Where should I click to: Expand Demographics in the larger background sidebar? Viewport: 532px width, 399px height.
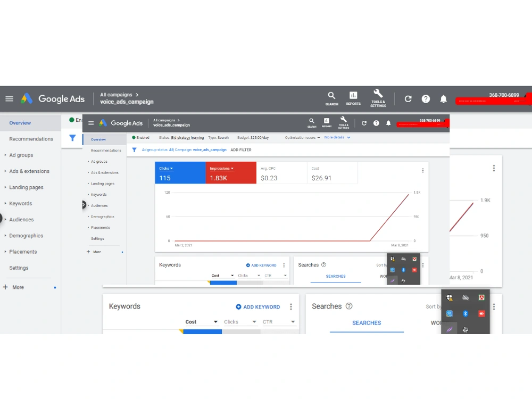click(5, 236)
